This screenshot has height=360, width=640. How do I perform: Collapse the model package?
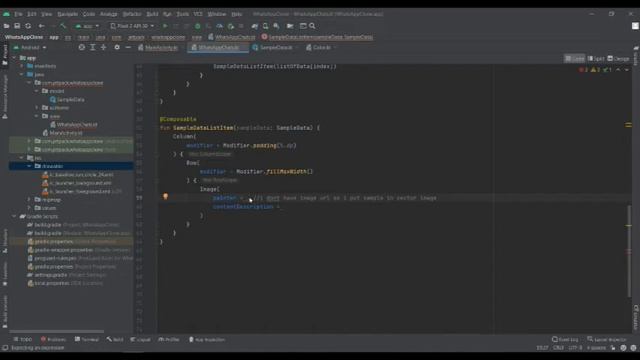[37, 91]
